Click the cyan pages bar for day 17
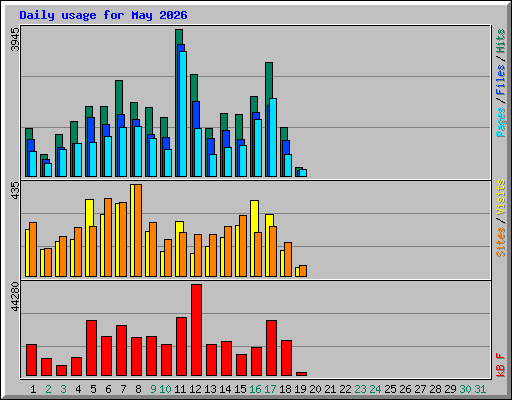512x400 pixels. [273, 137]
